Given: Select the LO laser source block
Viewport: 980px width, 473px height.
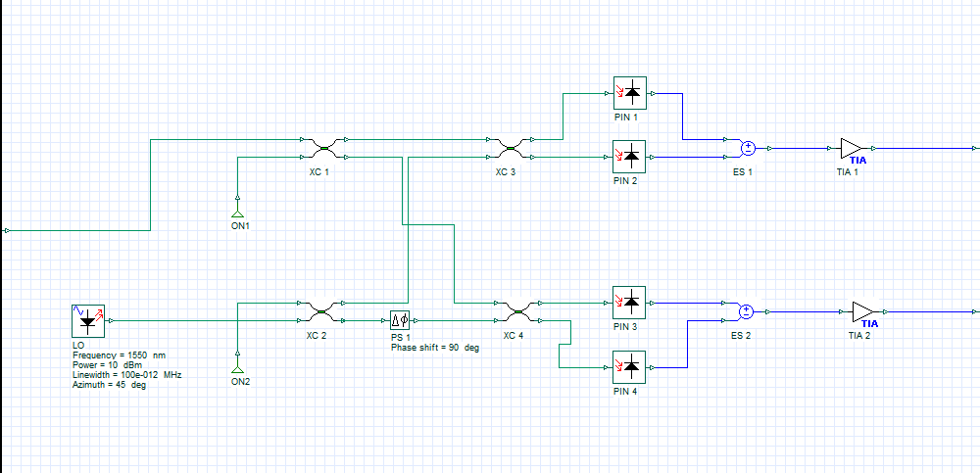Looking at the screenshot, I should pyautogui.click(x=88, y=320).
